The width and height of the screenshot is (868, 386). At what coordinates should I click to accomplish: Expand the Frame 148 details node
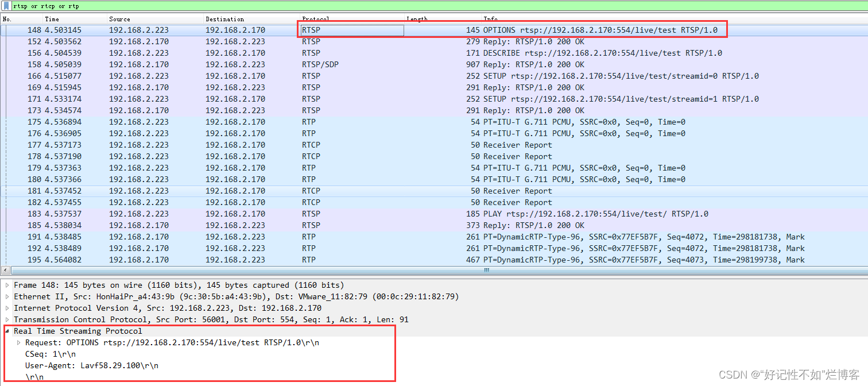click(x=7, y=285)
